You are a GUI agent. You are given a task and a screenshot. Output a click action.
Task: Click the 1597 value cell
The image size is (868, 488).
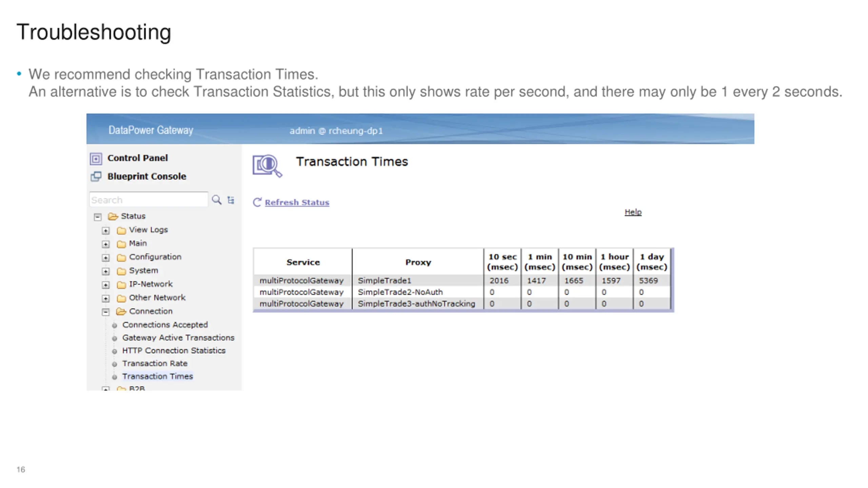tap(614, 281)
